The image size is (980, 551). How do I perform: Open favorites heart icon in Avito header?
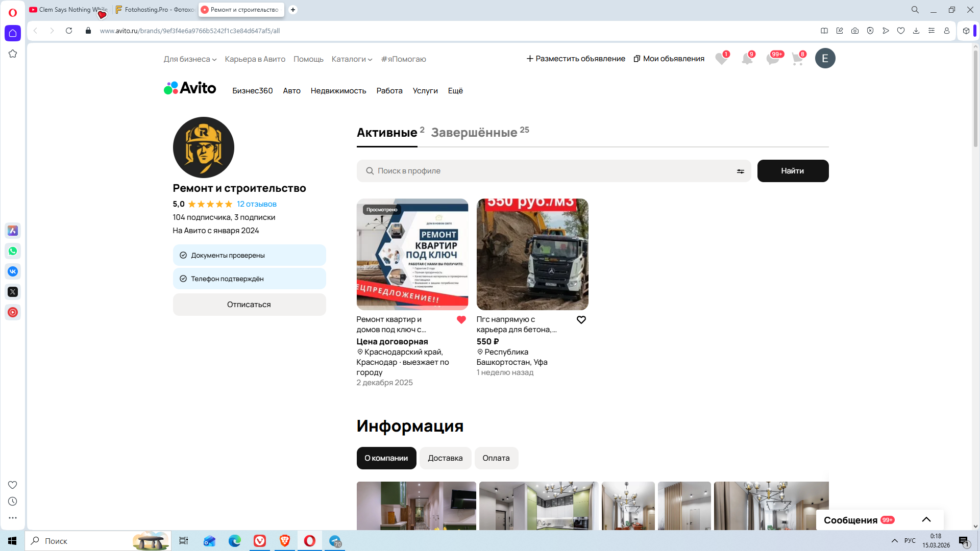click(x=721, y=59)
